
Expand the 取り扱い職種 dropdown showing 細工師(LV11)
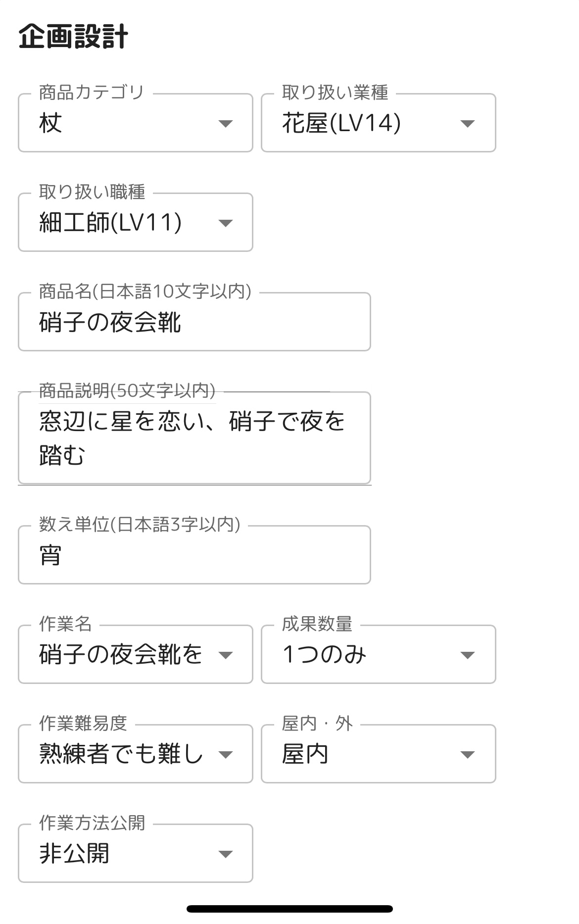pos(124,223)
